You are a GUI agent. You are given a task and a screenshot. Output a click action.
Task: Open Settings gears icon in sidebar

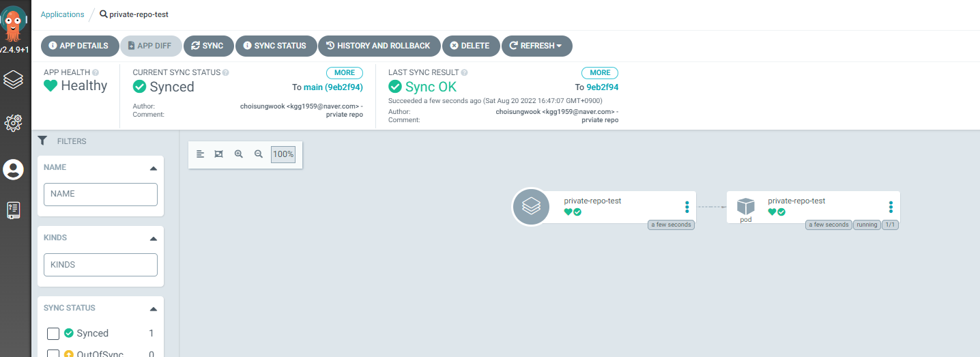pyautogui.click(x=14, y=123)
